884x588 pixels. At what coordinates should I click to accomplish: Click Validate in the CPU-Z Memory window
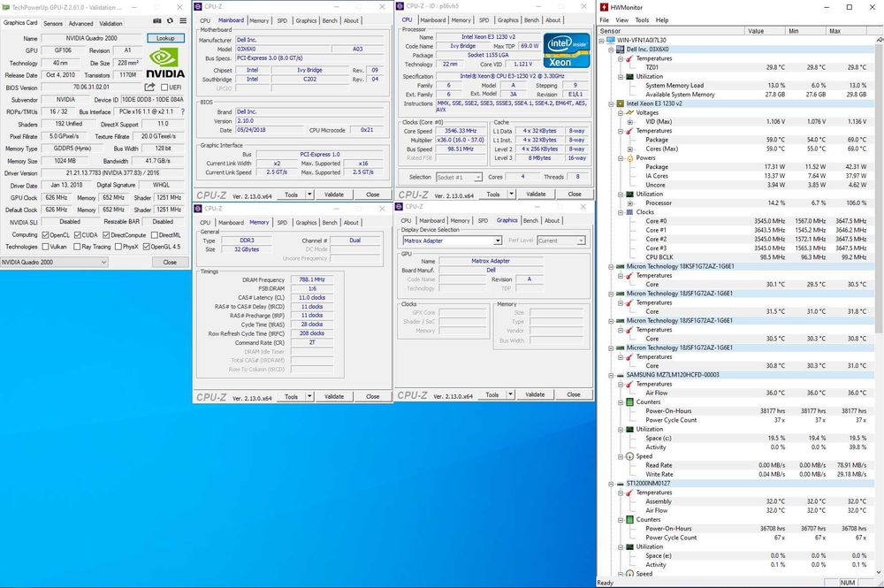pyautogui.click(x=333, y=397)
